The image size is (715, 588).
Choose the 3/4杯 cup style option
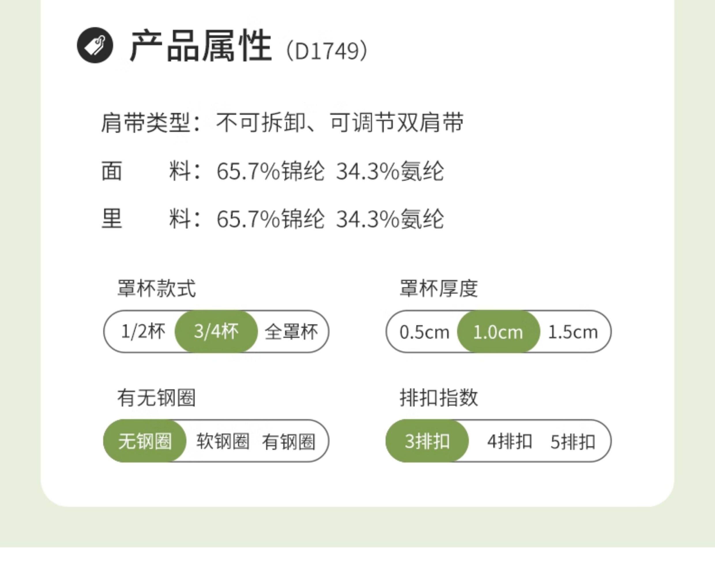[x=216, y=331]
